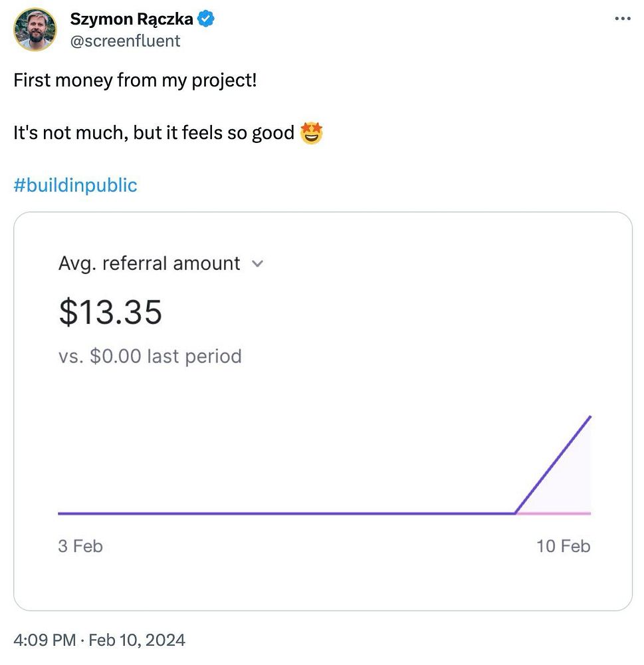Click the blue verified badge
The width and height of the screenshot is (644, 665).
[206, 19]
